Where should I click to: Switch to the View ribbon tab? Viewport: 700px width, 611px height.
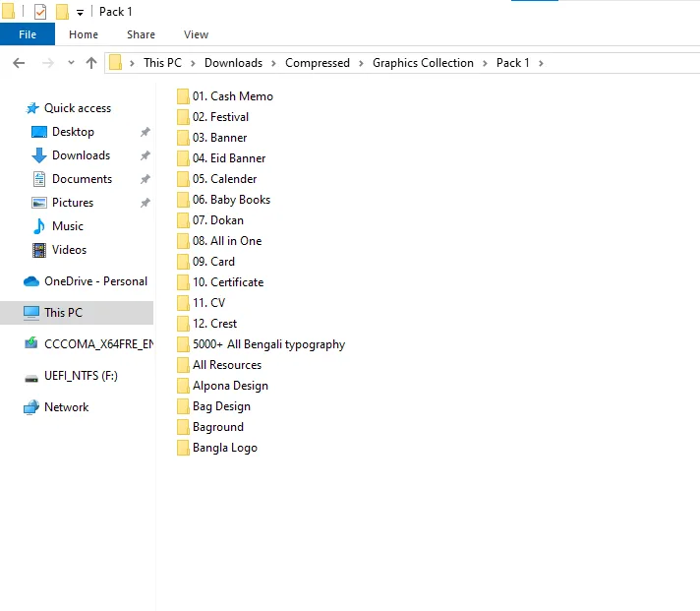pyautogui.click(x=196, y=34)
